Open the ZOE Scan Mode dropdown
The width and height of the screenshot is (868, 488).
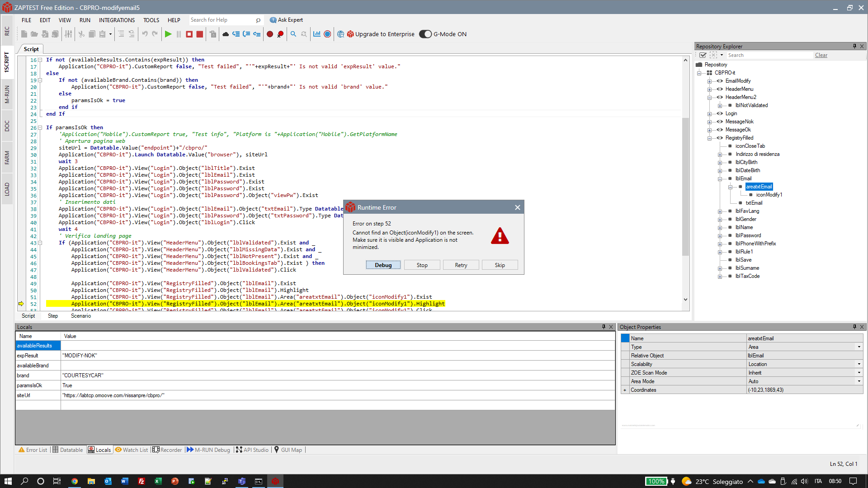(x=859, y=373)
